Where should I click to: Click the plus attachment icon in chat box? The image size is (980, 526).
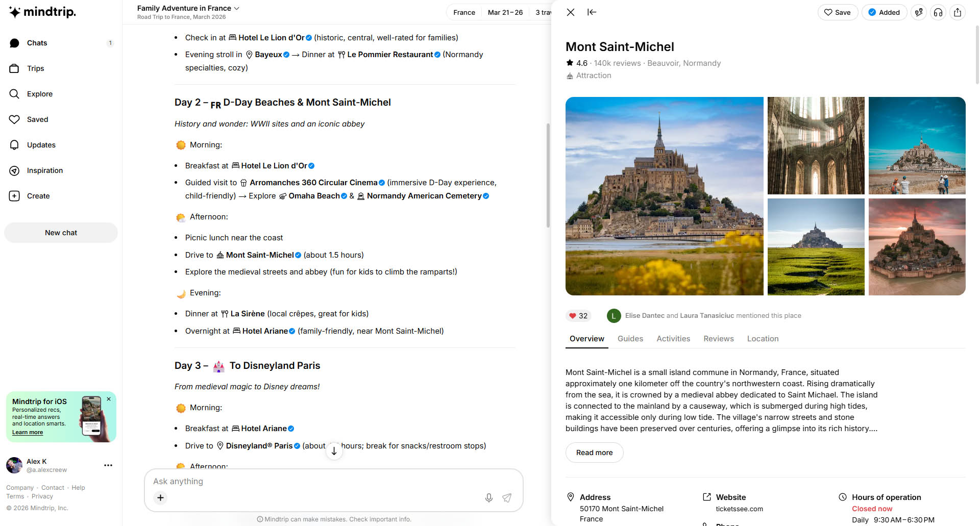[x=160, y=498]
